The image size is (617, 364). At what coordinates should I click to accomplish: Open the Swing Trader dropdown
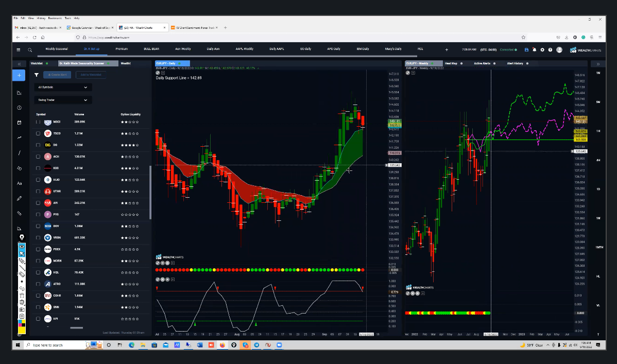63,100
